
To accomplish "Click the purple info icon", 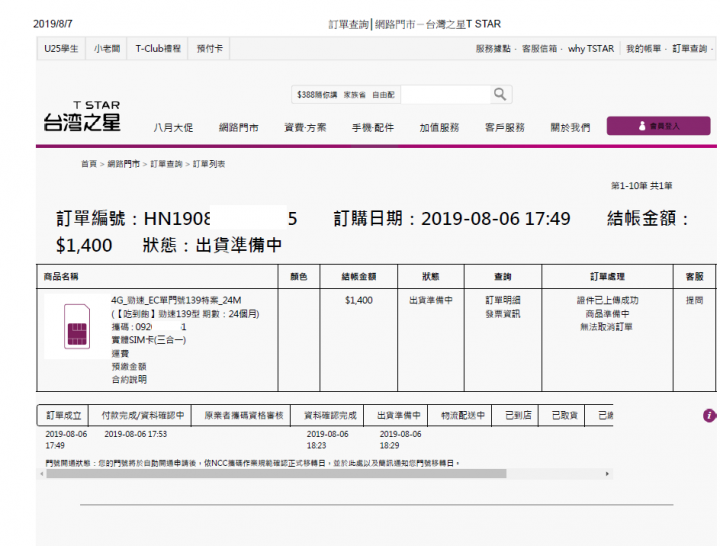I will pos(709,416).
